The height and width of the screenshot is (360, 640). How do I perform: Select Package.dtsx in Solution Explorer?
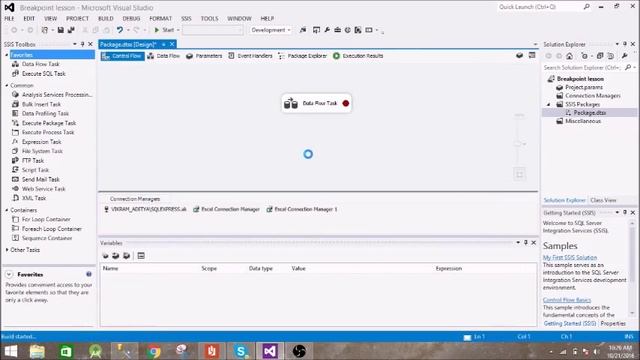(x=585, y=113)
